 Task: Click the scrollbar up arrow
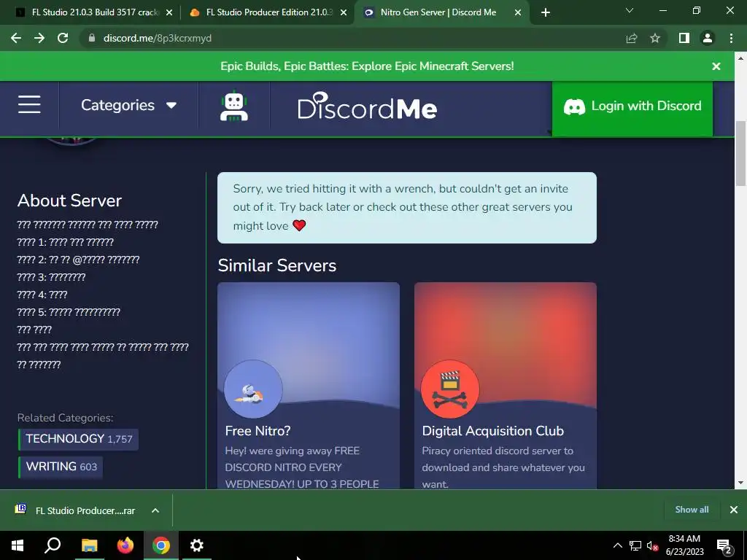coord(740,58)
